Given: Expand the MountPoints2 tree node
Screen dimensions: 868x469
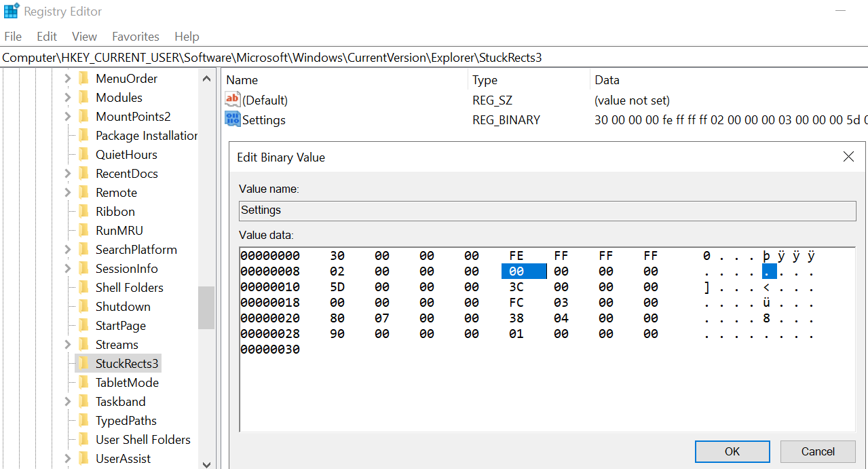Looking at the screenshot, I should pos(67,117).
